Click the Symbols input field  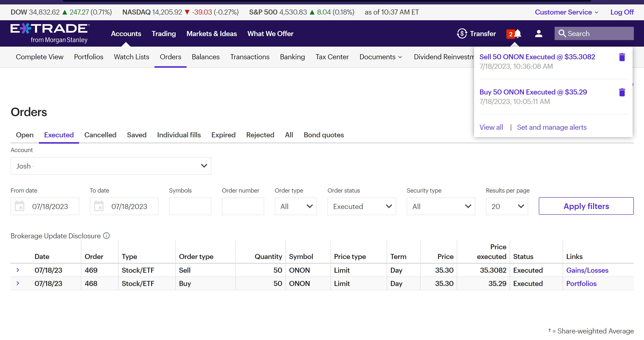click(x=190, y=206)
